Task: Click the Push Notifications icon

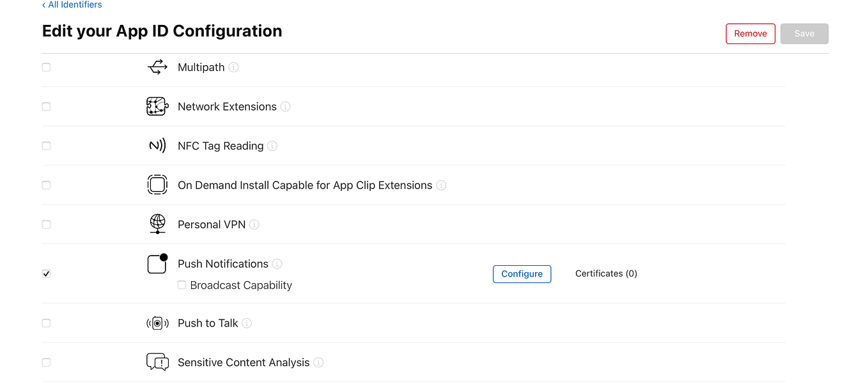Action: pos(157,264)
